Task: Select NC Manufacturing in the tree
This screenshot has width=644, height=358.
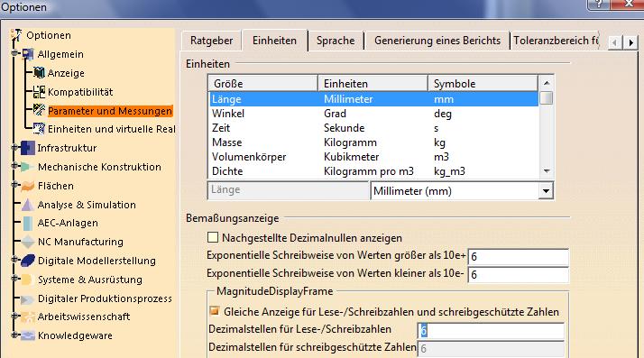Action: point(80,242)
